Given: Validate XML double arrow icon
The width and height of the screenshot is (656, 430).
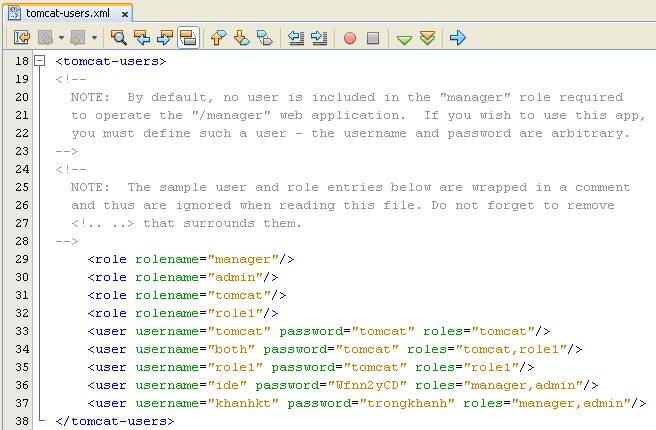Looking at the screenshot, I should tap(427, 38).
